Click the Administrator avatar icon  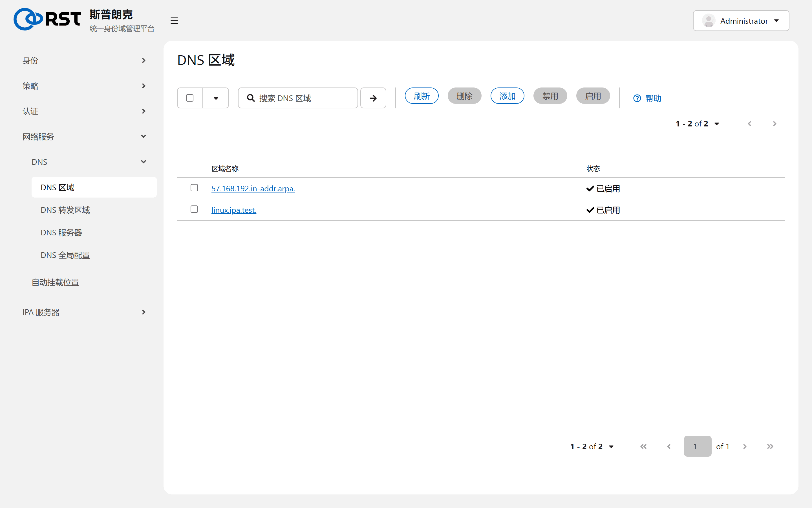pyautogui.click(x=709, y=21)
